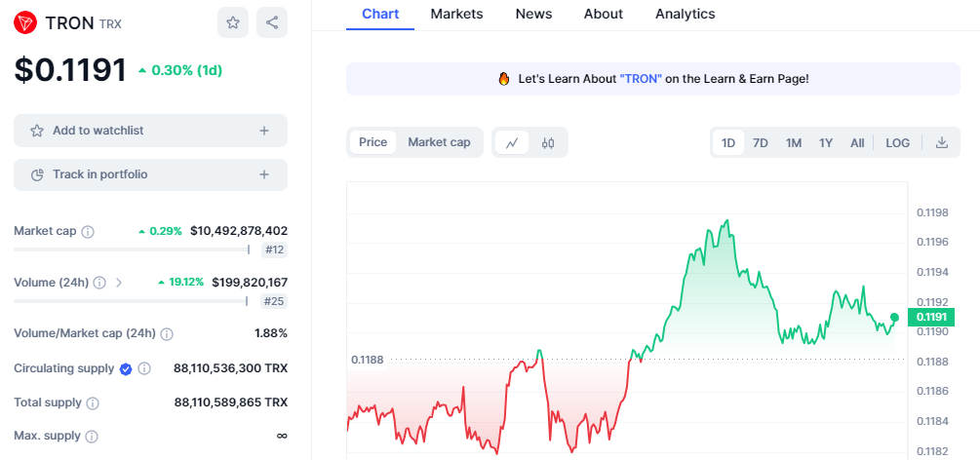The image size is (980, 460).
Task: Select the Market cap chart toggle
Action: click(439, 142)
